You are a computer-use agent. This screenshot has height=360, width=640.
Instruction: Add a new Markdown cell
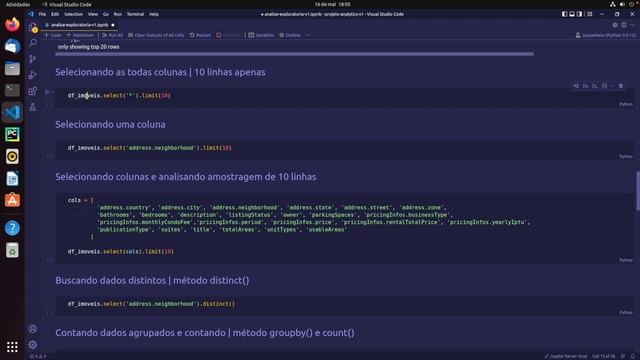pyautogui.click(x=80, y=35)
